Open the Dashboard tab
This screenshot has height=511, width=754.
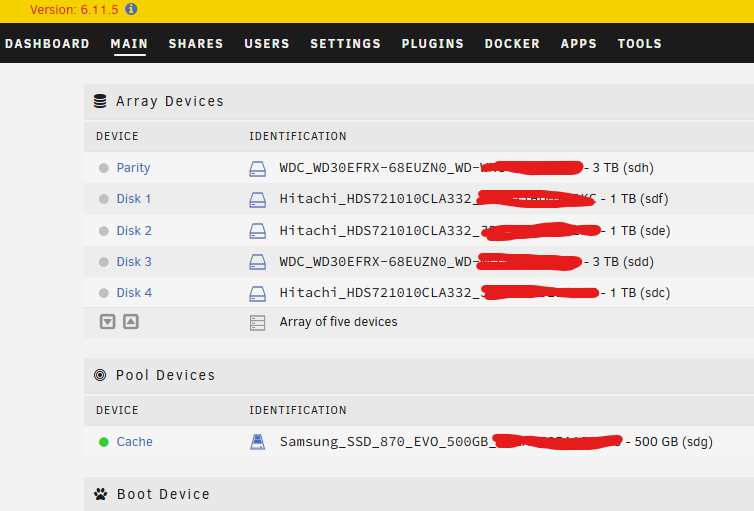pos(47,44)
